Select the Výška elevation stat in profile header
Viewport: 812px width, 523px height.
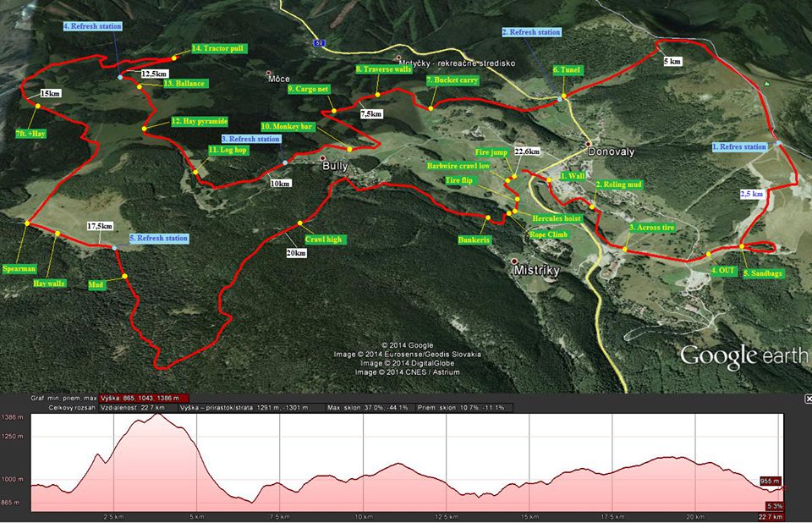[x=143, y=398]
